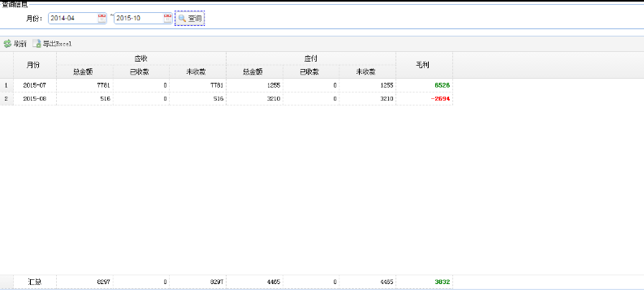Image resolution: width=644 pixels, height=293 pixels.
Task: Click the 刷新 refresh button
Action: (x=15, y=44)
